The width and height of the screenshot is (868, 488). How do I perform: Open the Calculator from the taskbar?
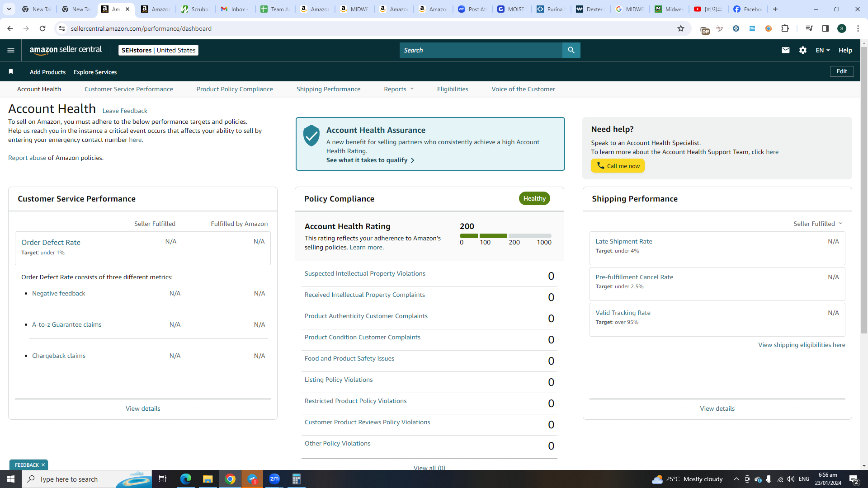(x=297, y=479)
